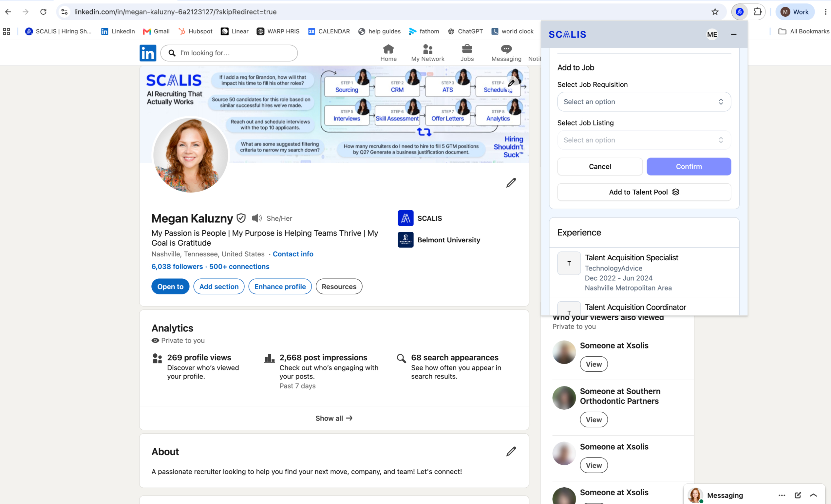831x504 pixels.
Task: Open All Bookmarks folder
Action: pyautogui.click(x=804, y=31)
